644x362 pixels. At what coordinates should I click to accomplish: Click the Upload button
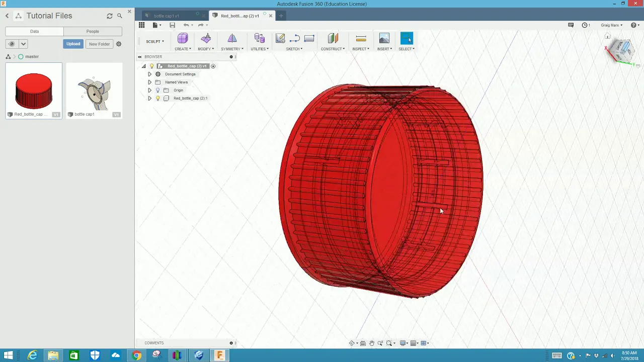click(x=73, y=44)
